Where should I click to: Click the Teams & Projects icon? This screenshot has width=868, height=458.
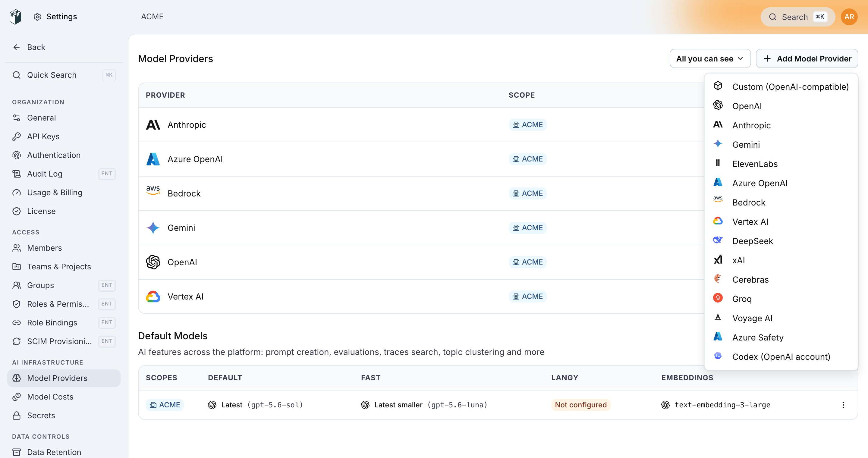[x=17, y=267]
